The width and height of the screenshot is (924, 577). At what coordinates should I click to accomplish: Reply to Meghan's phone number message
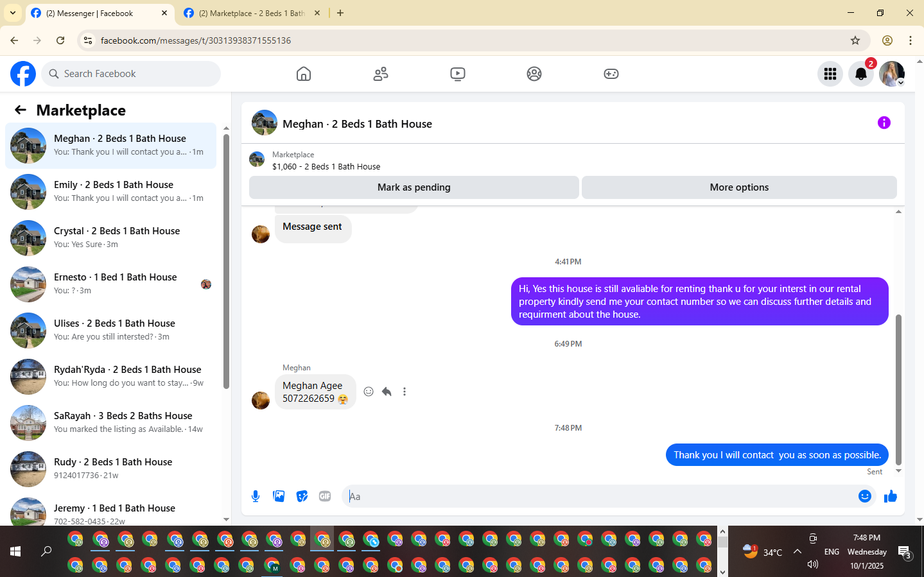387,392
